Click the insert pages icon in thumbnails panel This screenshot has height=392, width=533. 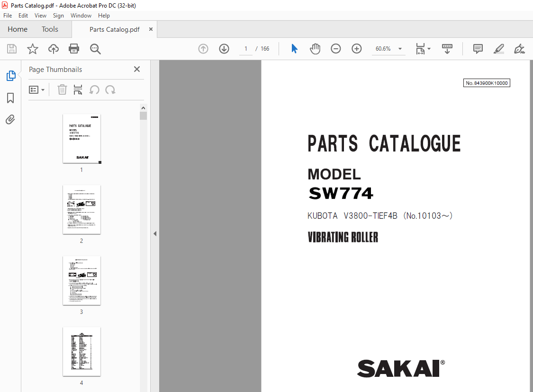coord(78,89)
